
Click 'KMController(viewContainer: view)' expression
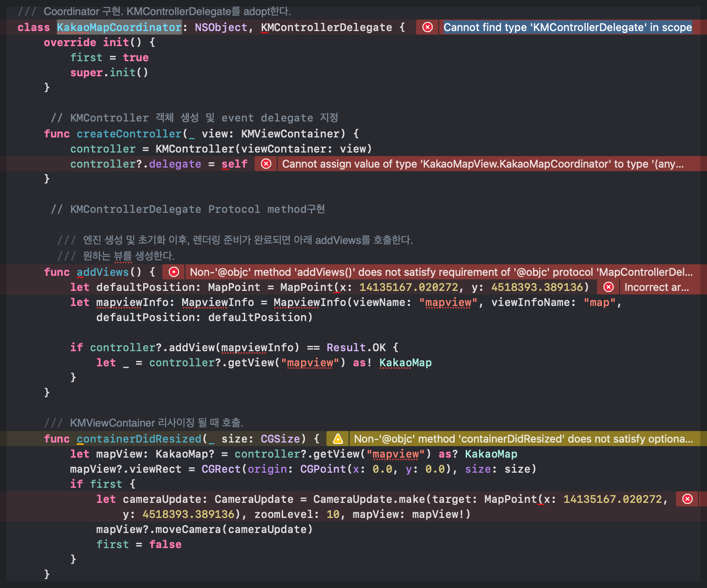point(264,149)
